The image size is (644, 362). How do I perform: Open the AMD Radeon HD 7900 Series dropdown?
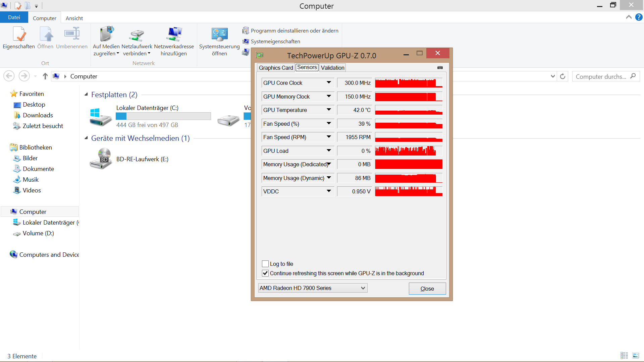pos(363,288)
